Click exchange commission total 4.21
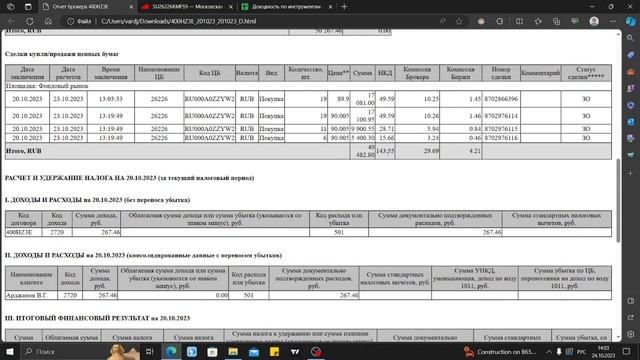This screenshot has width=640, height=360. 460,151
